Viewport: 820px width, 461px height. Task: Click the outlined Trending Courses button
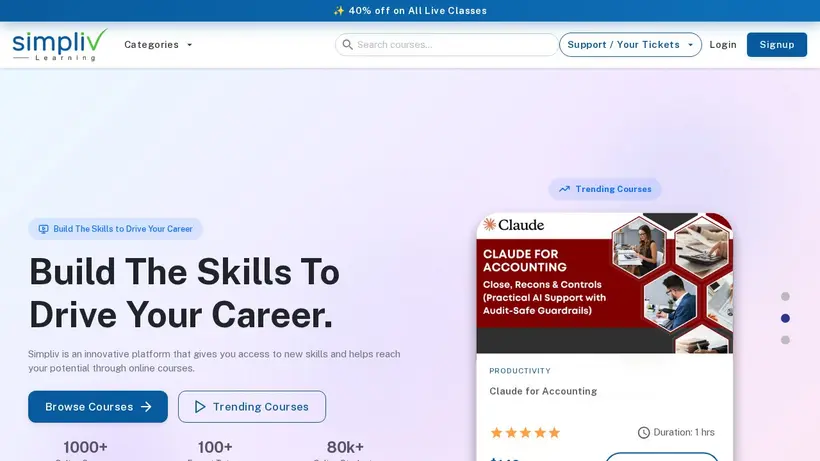pos(252,407)
